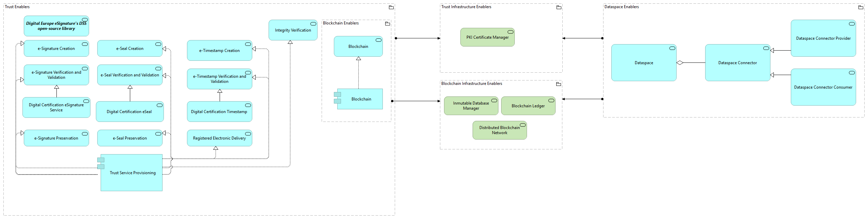Click Blockchain Infrastructure Enablers folder icon
Image resolution: width=868 pixels, height=219 pixels.
click(x=558, y=84)
